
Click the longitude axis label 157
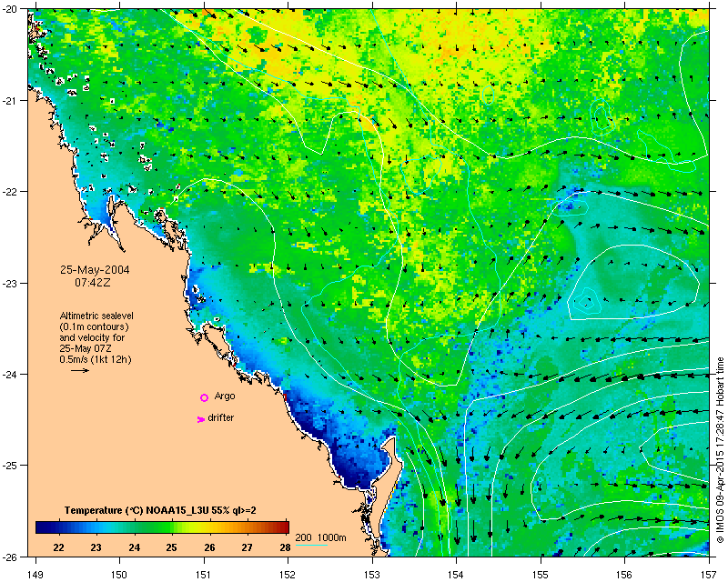(710, 575)
